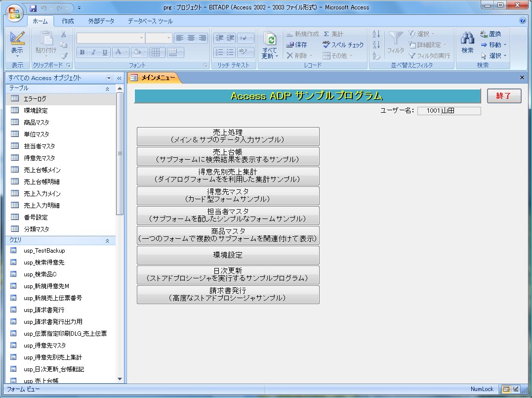Screen dimensions: 532x398
Task: Click the 終了 exit button
Action: (504, 96)
